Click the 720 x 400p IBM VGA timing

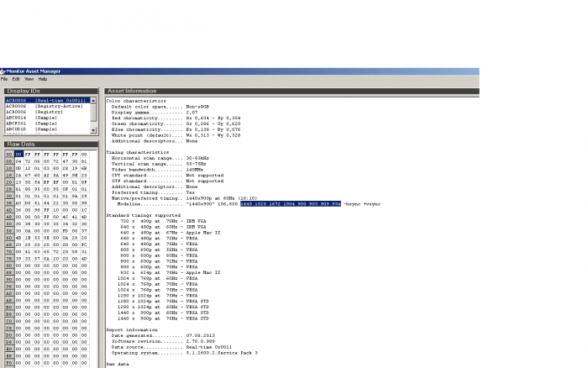(x=164, y=221)
